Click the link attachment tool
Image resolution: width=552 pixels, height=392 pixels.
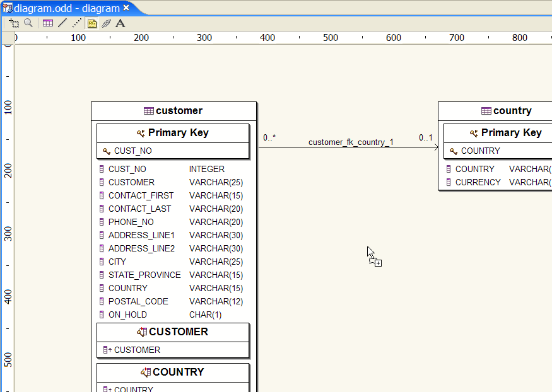pyautogui.click(x=106, y=23)
